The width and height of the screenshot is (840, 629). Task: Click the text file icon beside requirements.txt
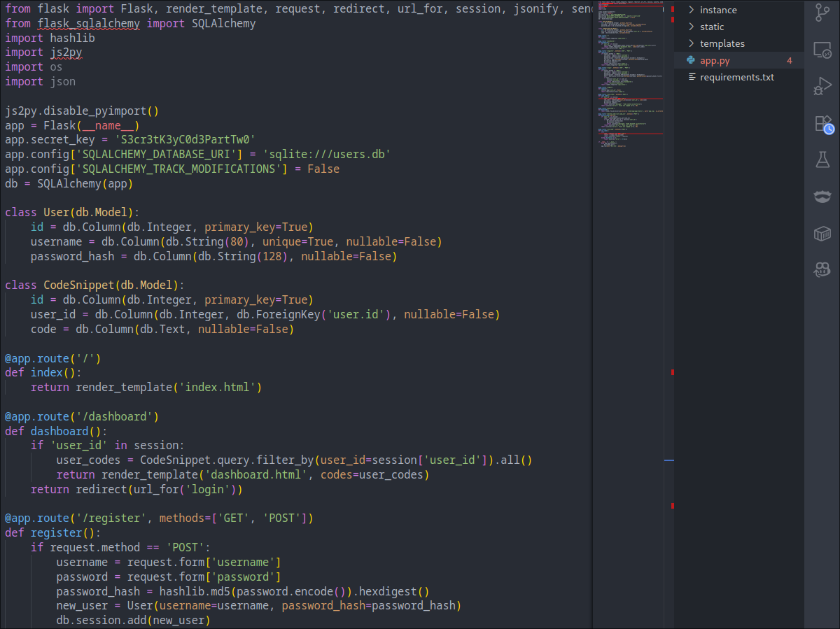tap(692, 77)
